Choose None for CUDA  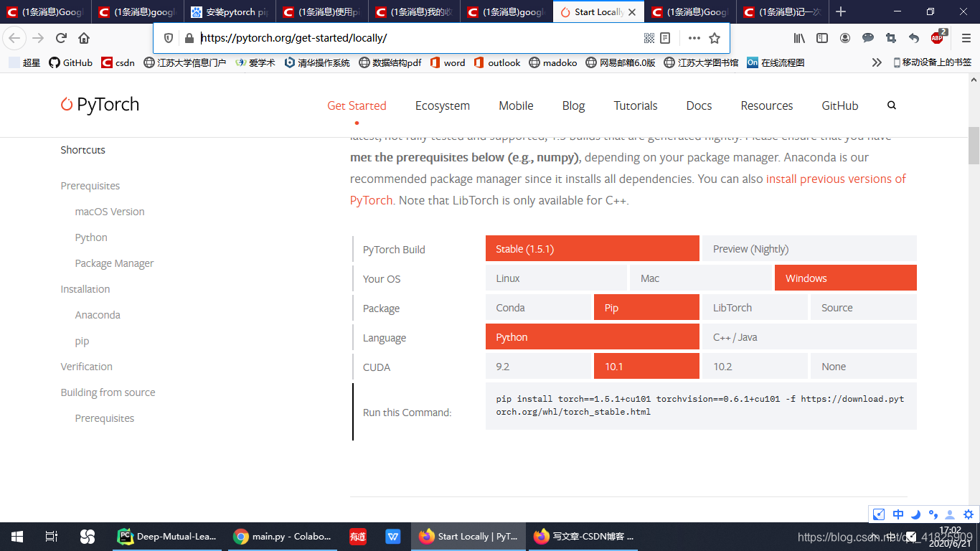(x=864, y=366)
